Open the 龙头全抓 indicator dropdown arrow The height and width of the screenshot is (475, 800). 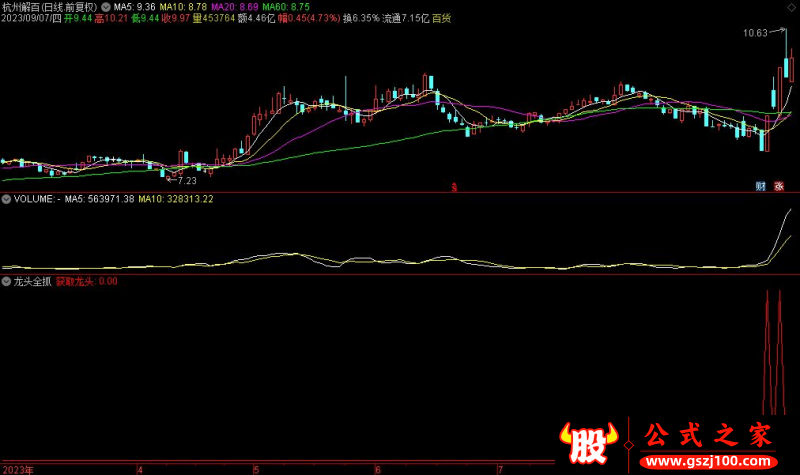6,281
